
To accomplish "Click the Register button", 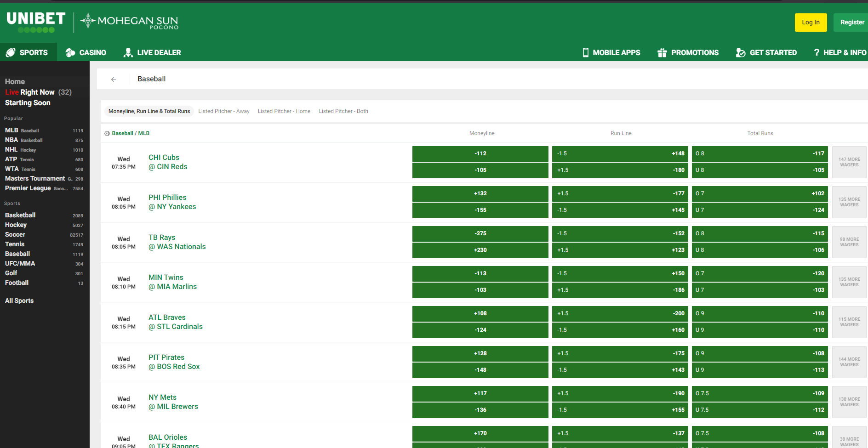I will pyautogui.click(x=851, y=22).
